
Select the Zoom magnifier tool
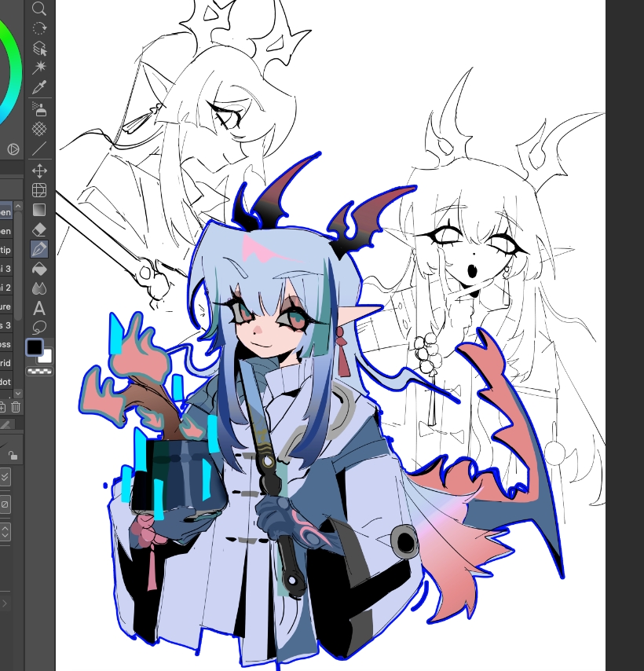38,9
